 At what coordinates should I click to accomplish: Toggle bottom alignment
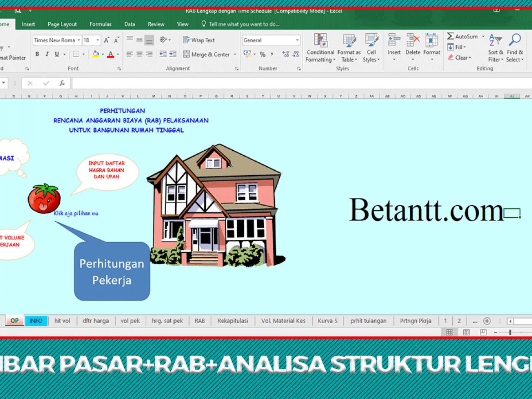point(149,40)
